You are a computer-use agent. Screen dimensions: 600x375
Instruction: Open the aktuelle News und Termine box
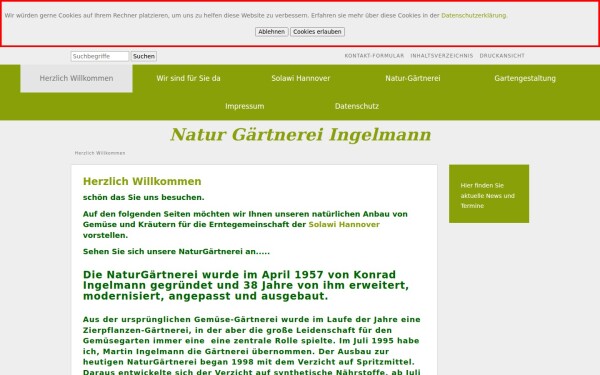point(489,194)
